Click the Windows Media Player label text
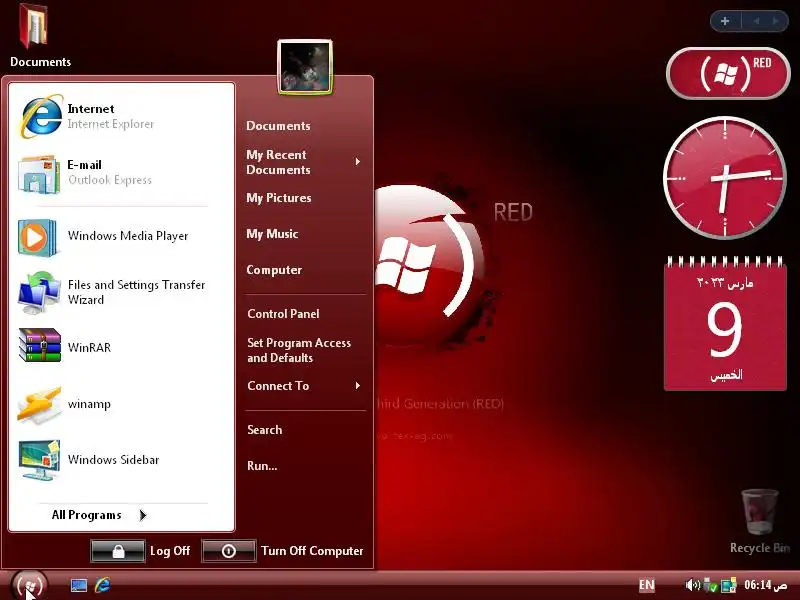This screenshot has height=600, width=800. [x=128, y=236]
